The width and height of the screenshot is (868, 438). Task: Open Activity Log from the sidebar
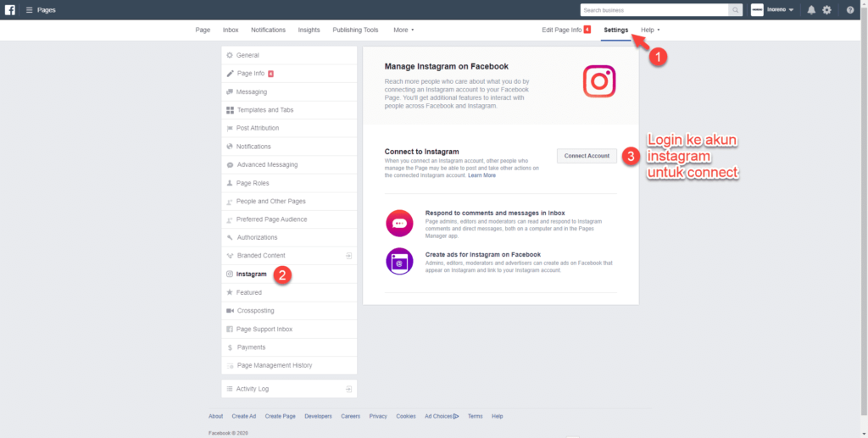(x=253, y=389)
